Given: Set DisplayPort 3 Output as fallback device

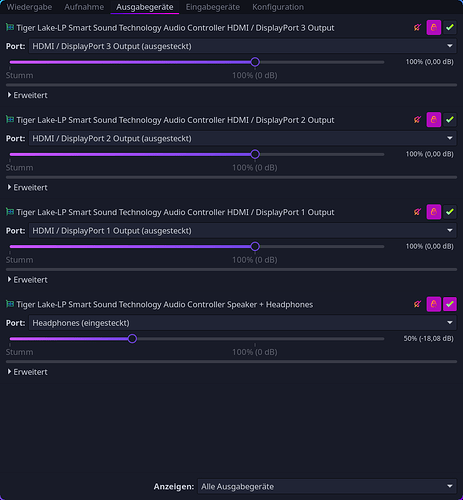Looking at the screenshot, I should pos(450,27).
